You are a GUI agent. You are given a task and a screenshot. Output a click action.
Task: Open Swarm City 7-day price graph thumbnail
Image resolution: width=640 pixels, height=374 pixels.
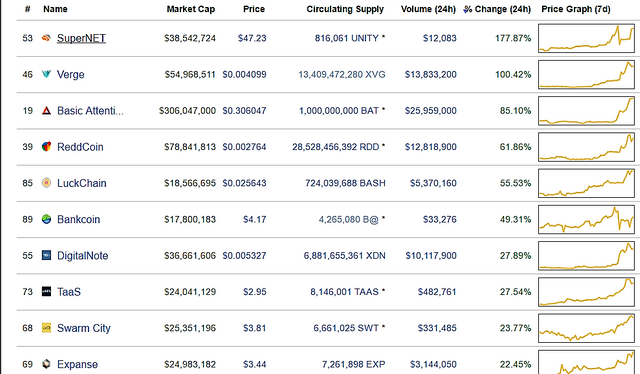586,328
